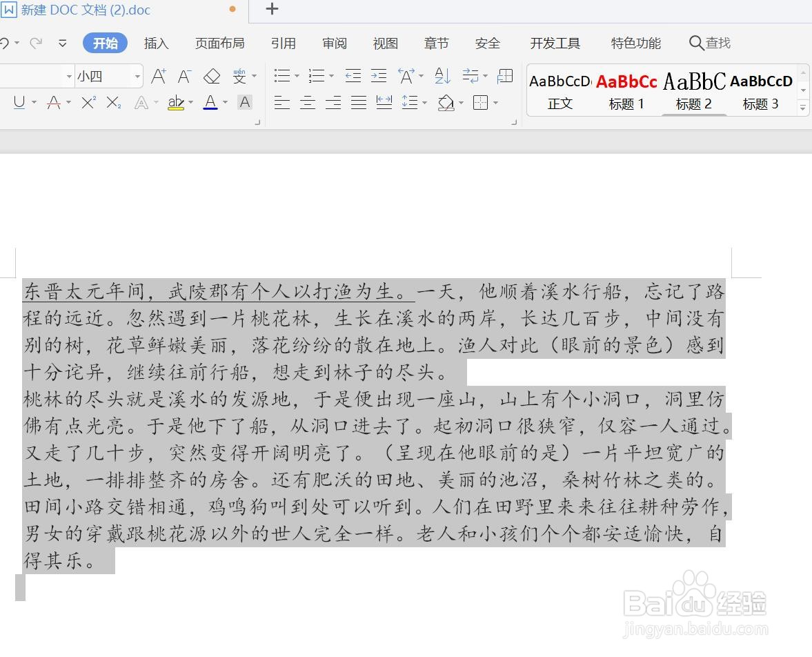
Task: Toggle underline on the selected text
Action: click(x=21, y=103)
